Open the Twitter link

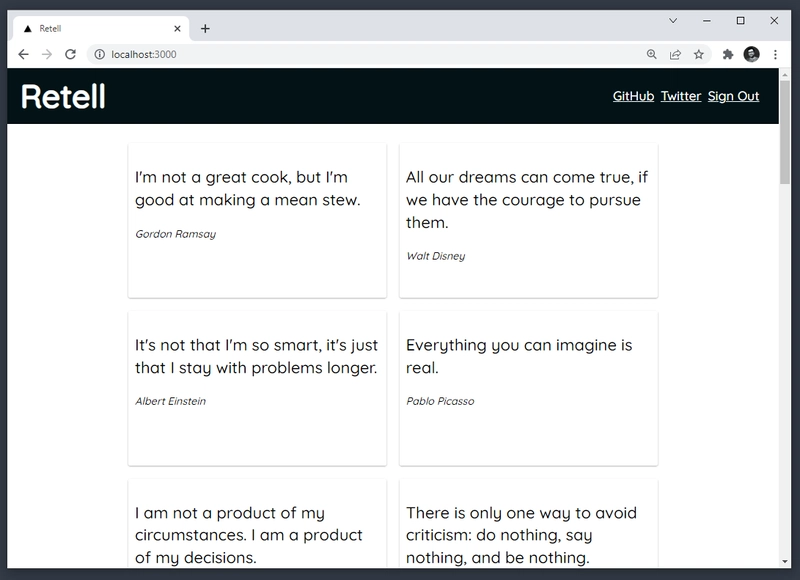pyautogui.click(x=681, y=96)
